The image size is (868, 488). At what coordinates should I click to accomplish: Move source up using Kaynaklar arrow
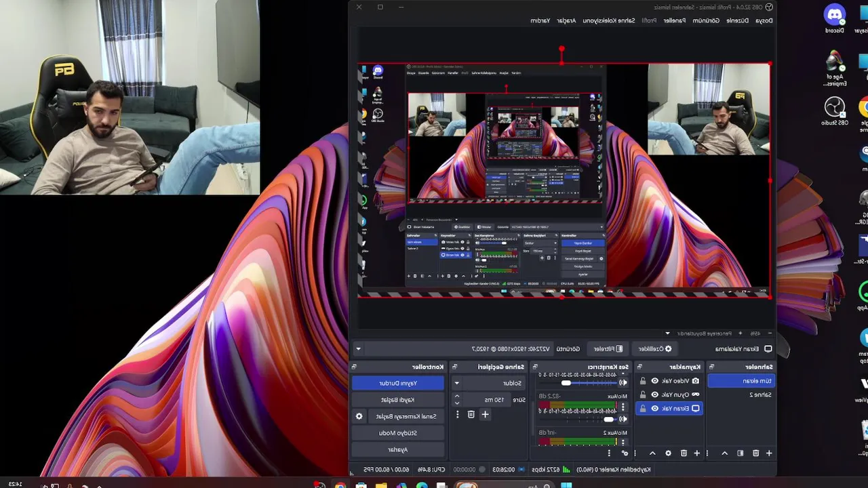(652, 453)
